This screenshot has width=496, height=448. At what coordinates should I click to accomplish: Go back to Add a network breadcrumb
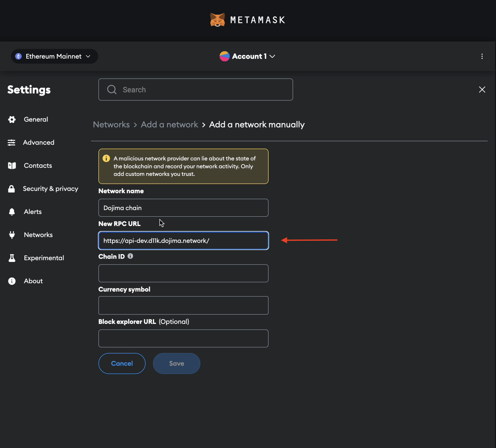pos(169,125)
